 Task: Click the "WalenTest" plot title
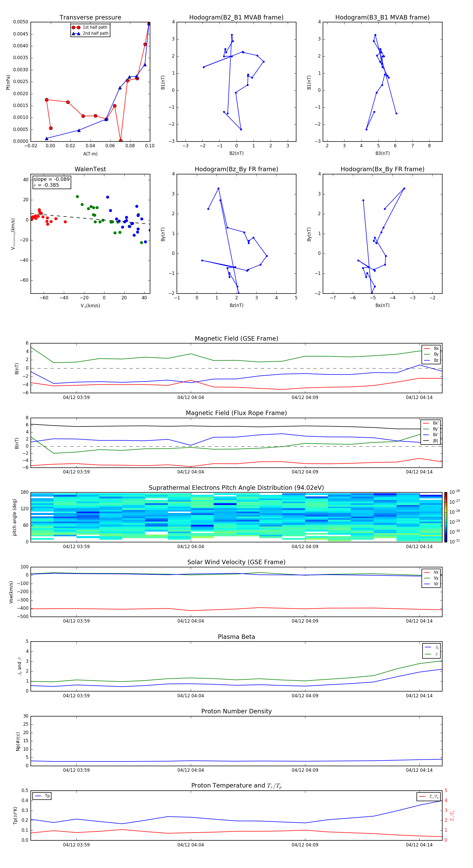tap(90, 169)
